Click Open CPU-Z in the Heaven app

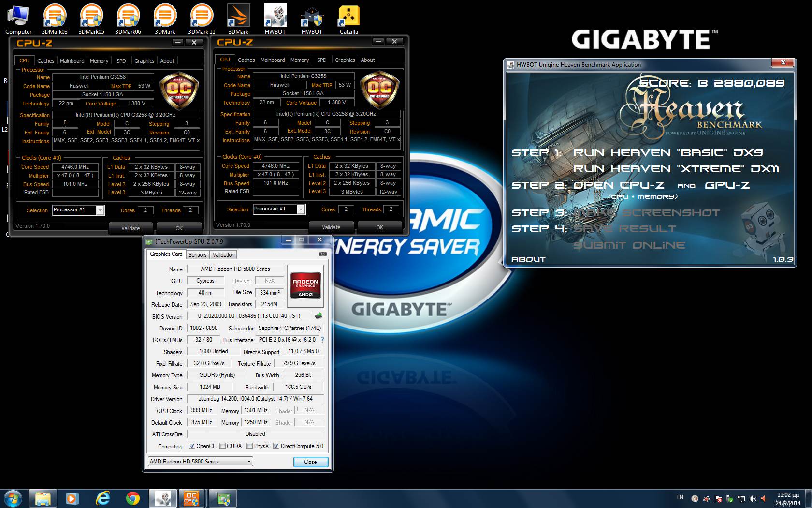tap(619, 185)
